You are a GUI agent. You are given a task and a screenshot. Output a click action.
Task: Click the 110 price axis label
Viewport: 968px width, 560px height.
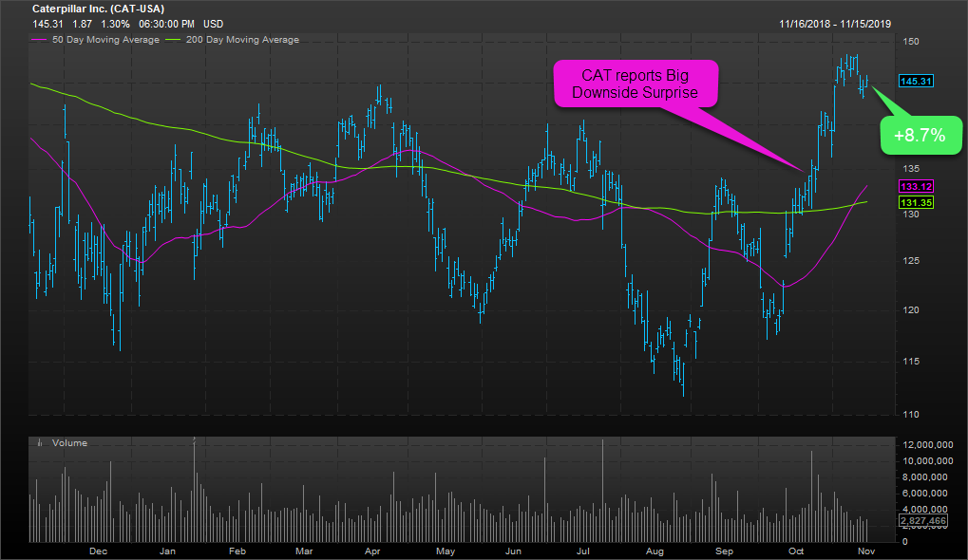(911, 414)
